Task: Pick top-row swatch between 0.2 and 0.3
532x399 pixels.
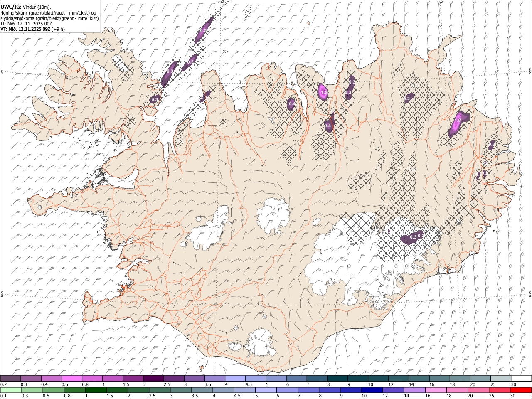Action: tap(11, 379)
